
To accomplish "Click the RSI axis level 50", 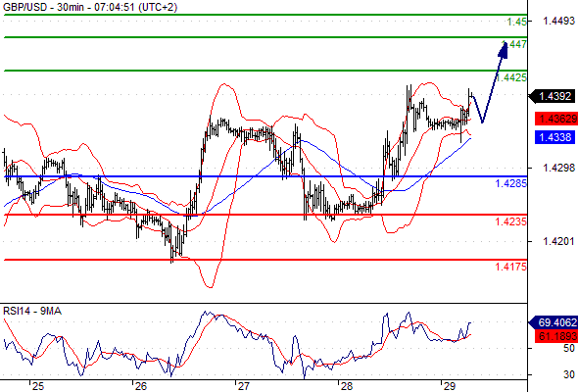I will 569,348.
